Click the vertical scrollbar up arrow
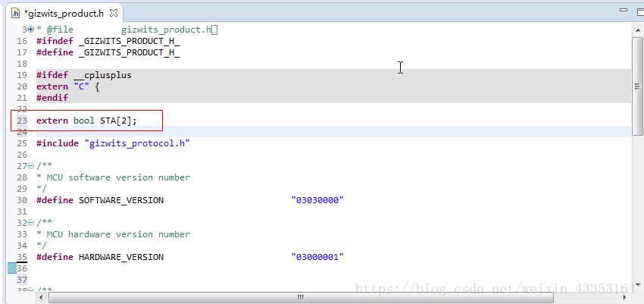The width and height of the screenshot is (644, 304). (x=637, y=29)
